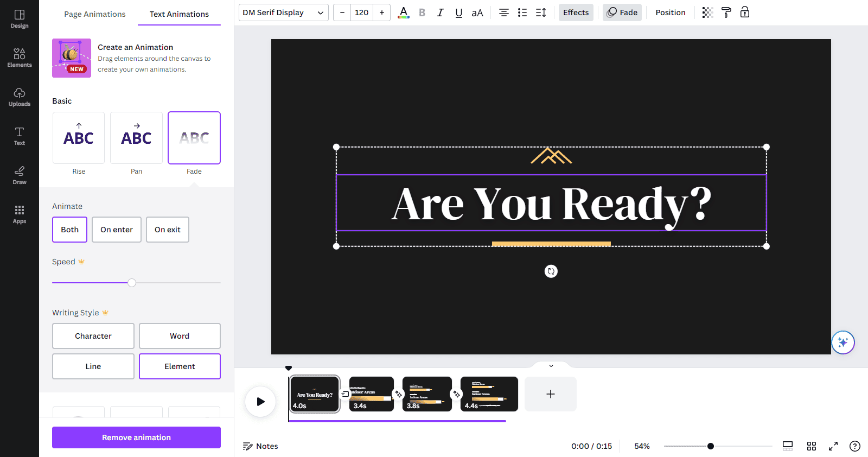
Task: Toggle italic formatting
Action: 441,12
